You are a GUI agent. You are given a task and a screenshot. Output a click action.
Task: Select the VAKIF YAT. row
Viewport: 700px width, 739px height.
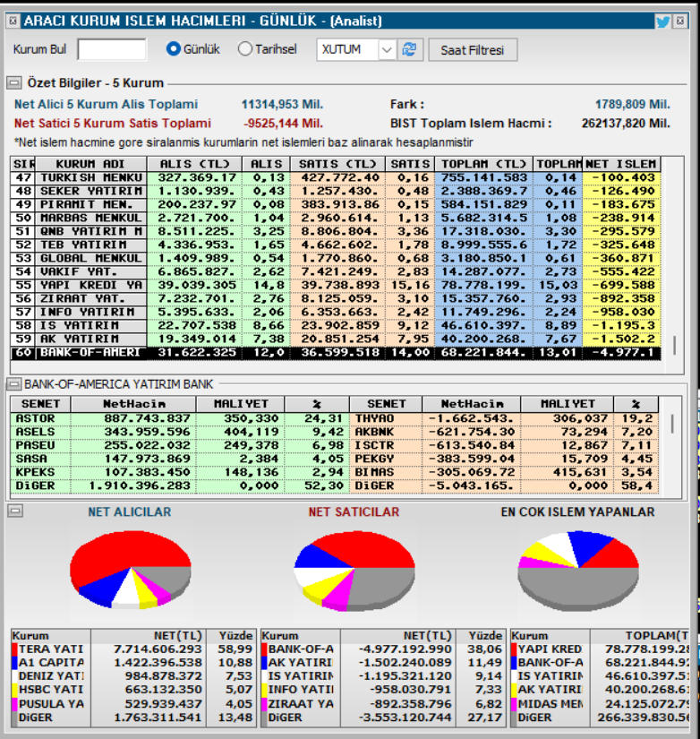tap(336, 272)
